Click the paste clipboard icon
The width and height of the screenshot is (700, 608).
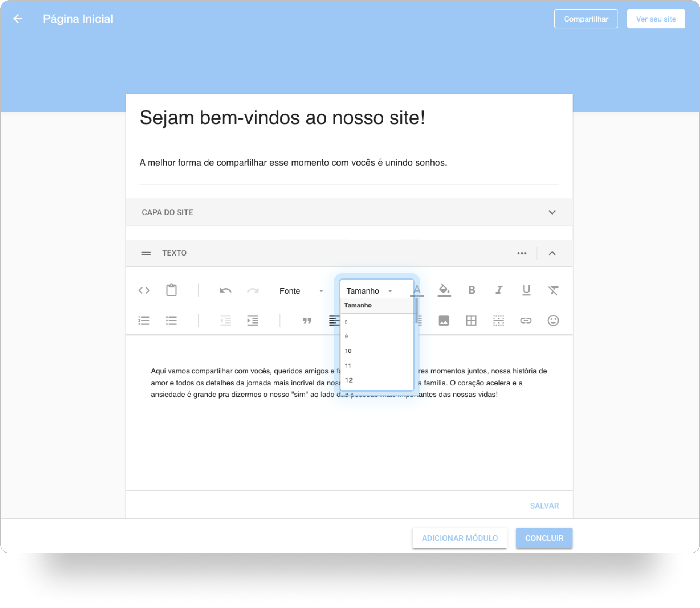click(x=172, y=290)
